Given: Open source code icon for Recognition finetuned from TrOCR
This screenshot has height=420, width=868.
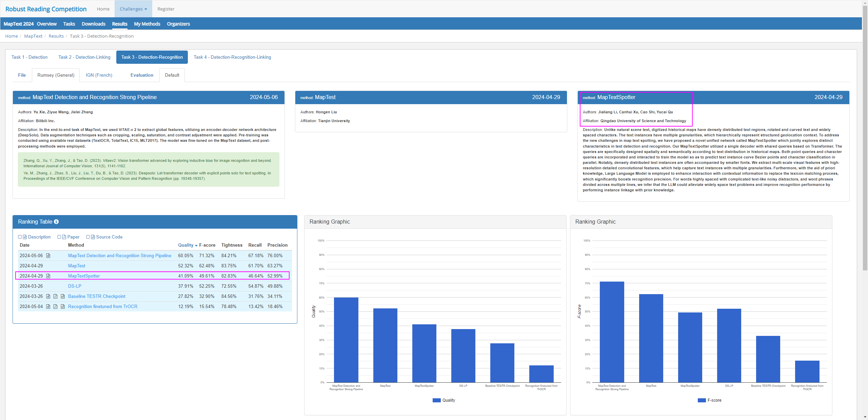Looking at the screenshot, I should pos(63,307).
